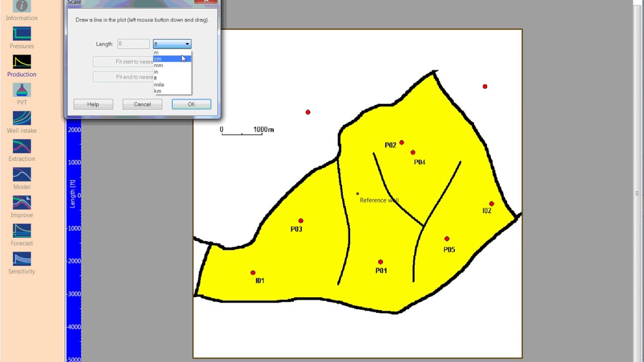Screen dimensions: 644x362
Task: Click the Length input field
Action: pyautogui.click(x=133, y=44)
